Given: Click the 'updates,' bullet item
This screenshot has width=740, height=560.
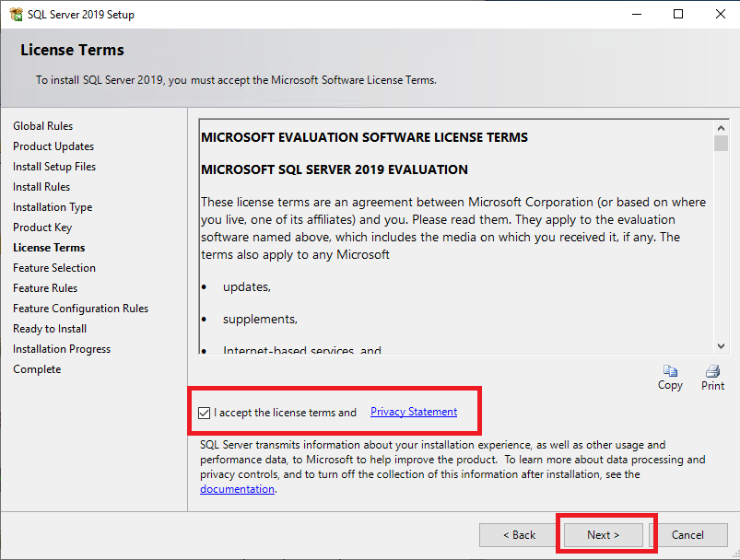Looking at the screenshot, I should 247,286.
